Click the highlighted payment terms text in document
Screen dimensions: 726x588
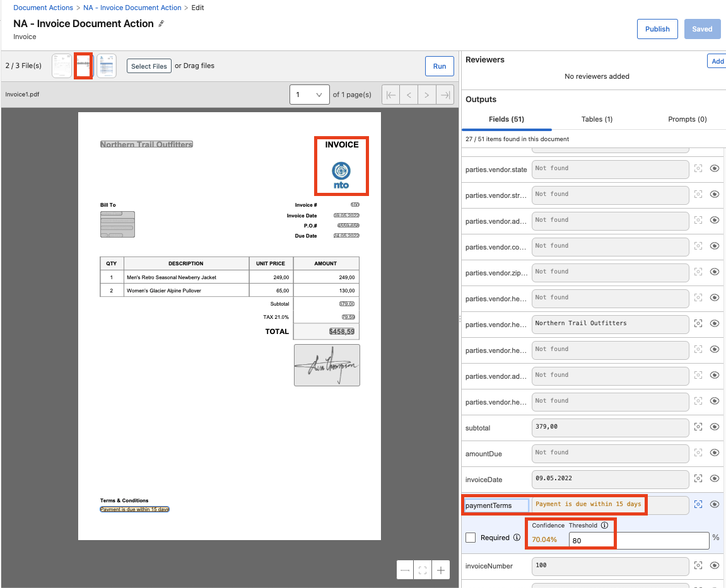(135, 509)
